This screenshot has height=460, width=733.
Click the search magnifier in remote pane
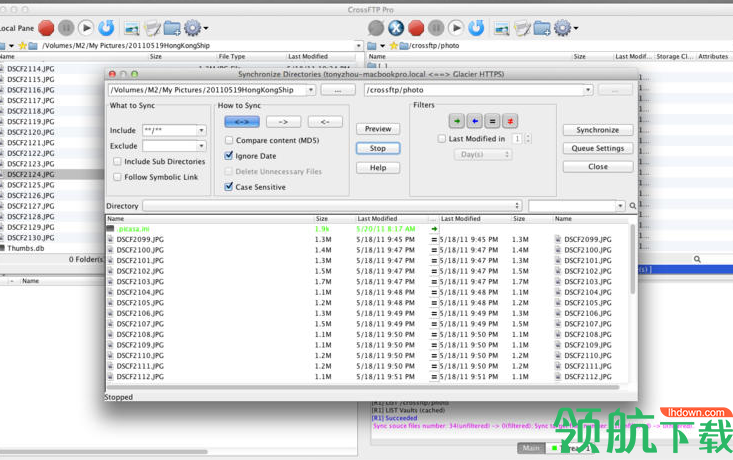click(x=697, y=259)
